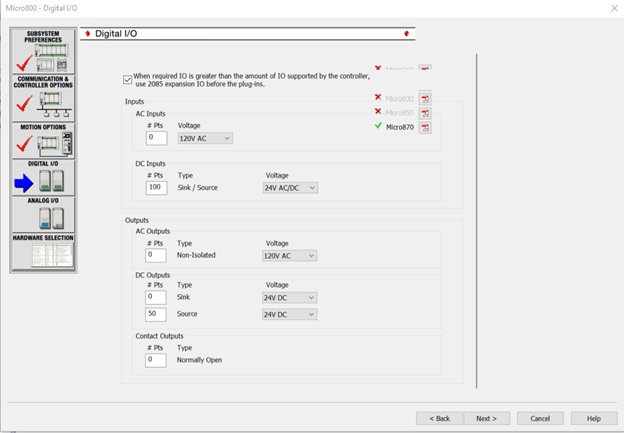Select the Micro870 controller entry
The image size is (624, 433).
400,127
